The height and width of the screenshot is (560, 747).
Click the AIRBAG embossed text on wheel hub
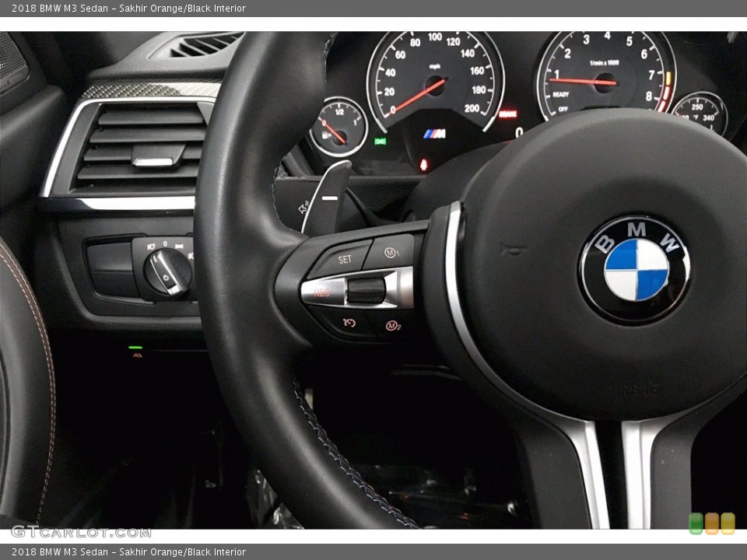tap(634, 390)
